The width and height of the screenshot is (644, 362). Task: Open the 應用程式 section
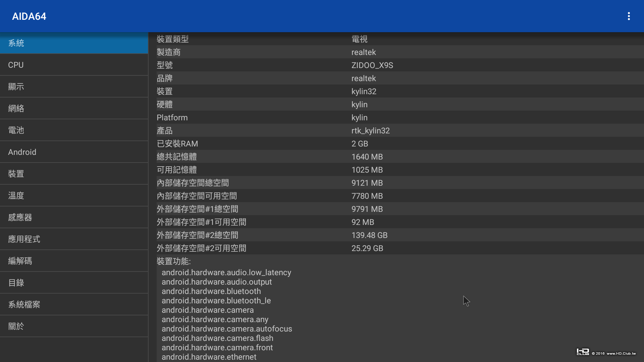[74, 239]
